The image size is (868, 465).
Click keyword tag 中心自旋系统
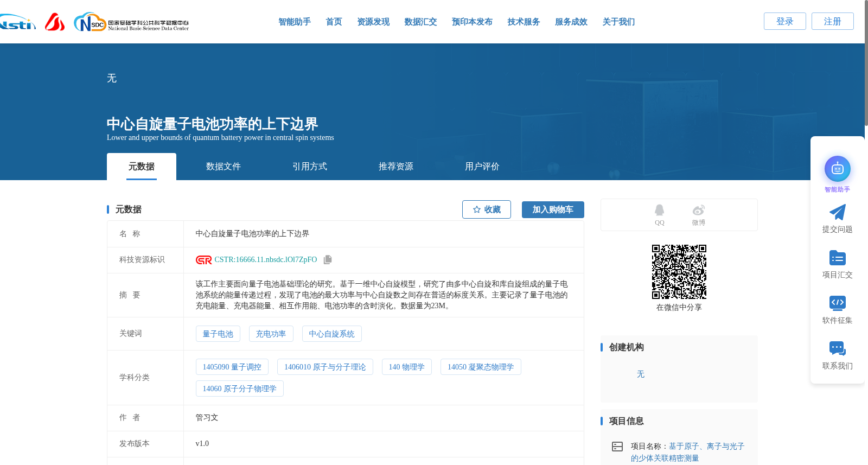[332, 334]
